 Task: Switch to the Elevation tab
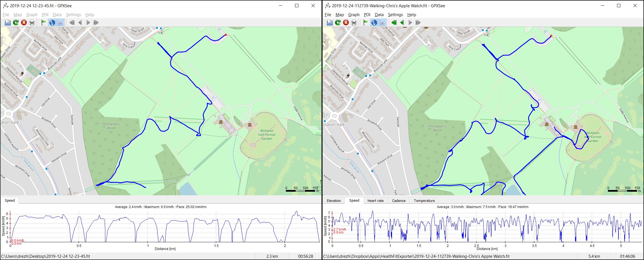click(x=333, y=201)
